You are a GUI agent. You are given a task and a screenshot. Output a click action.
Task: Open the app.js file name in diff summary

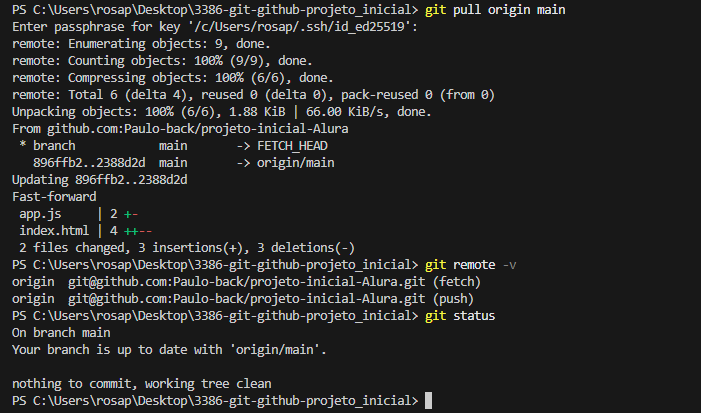[40, 214]
